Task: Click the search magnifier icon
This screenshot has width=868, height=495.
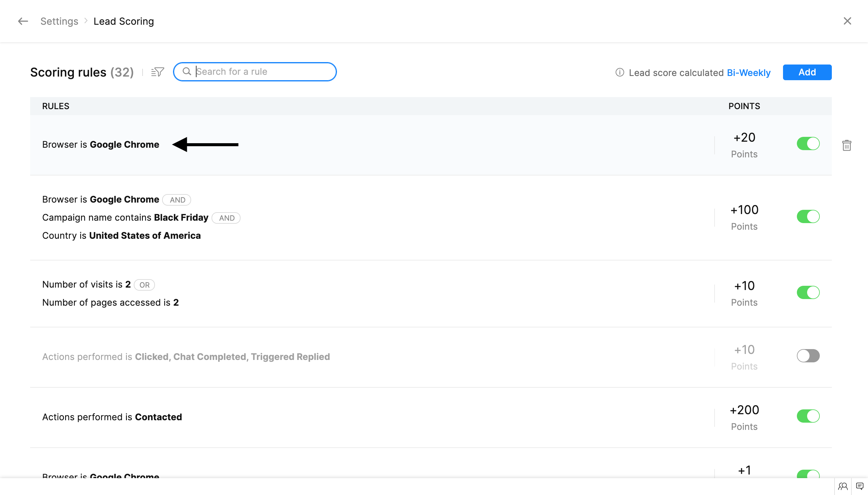Action: [x=187, y=71]
